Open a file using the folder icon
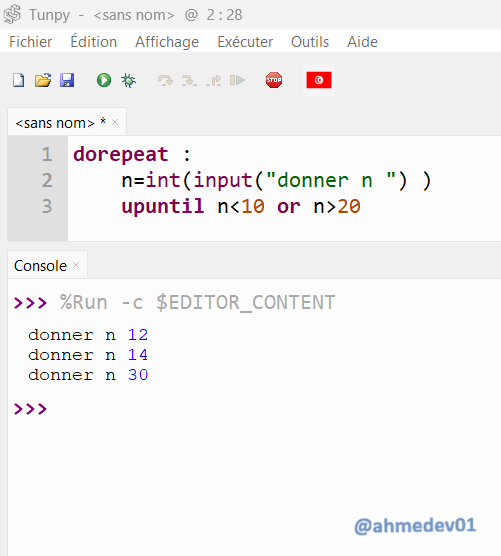 coord(43,80)
